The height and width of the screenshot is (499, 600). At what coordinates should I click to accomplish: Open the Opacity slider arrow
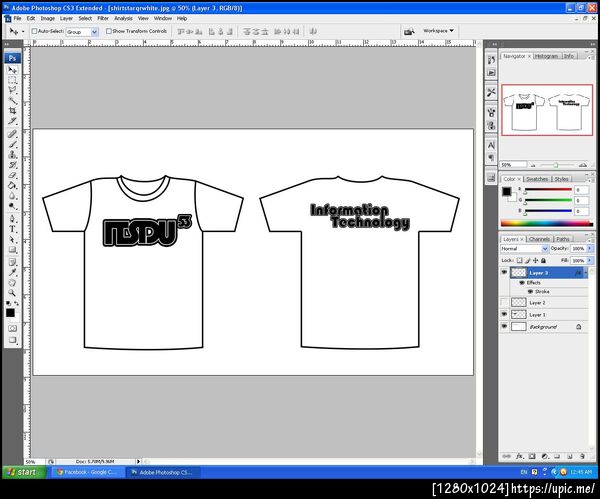[590, 248]
